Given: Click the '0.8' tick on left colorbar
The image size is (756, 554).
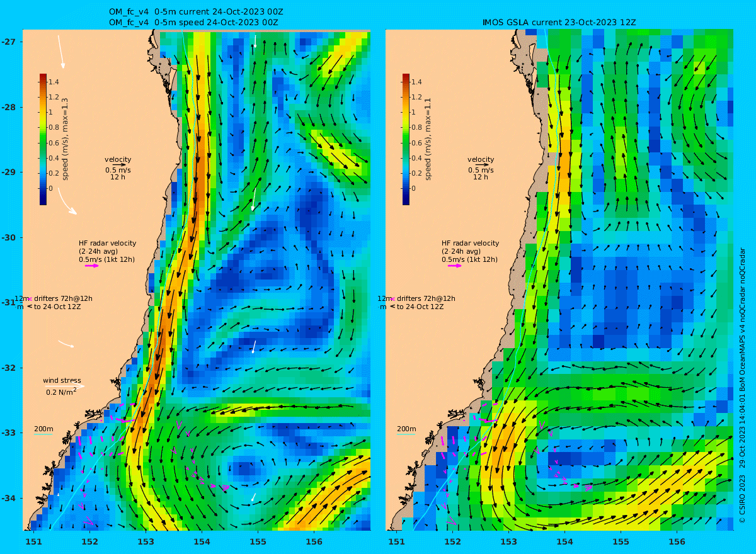Looking at the screenshot, I should tap(54, 128).
